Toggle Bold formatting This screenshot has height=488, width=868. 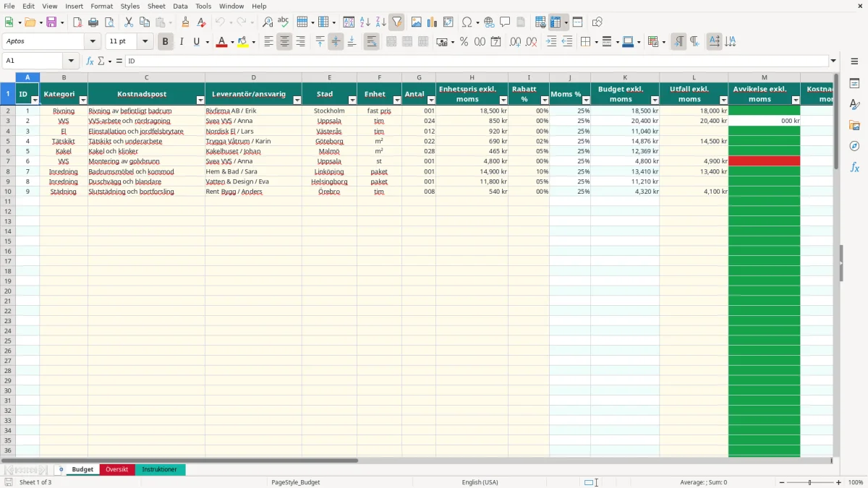pos(165,42)
